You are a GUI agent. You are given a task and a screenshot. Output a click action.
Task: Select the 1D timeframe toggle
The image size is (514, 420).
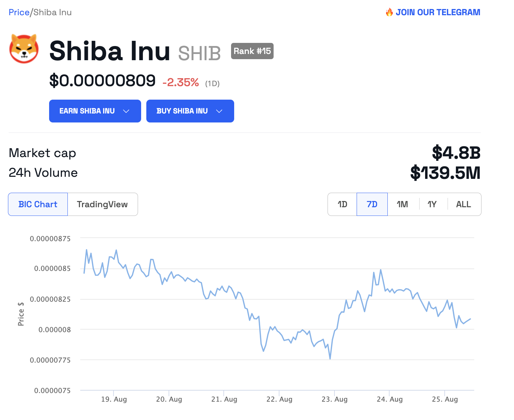pos(342,204)
